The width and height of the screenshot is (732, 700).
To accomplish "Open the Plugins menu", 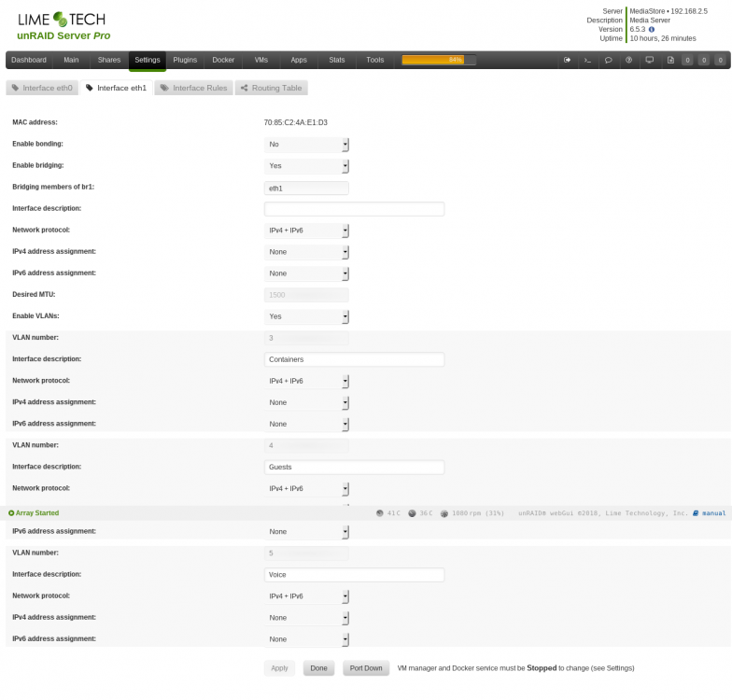I will click(185, 60).
